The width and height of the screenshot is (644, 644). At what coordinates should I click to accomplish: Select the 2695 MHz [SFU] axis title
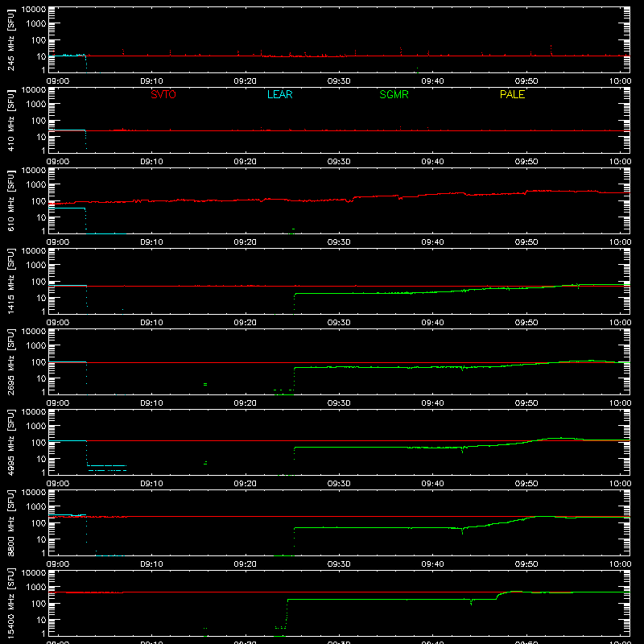click(x=11, y=361)
